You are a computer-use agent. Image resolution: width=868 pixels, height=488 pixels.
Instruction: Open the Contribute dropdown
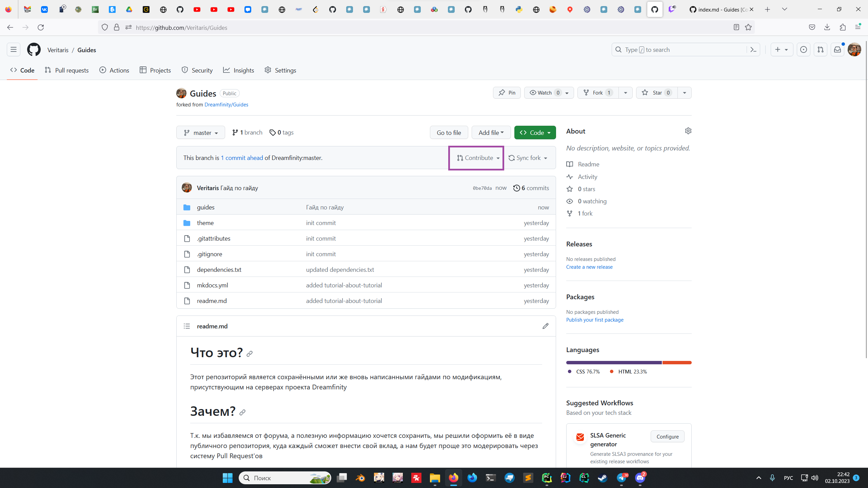[478, 158]
